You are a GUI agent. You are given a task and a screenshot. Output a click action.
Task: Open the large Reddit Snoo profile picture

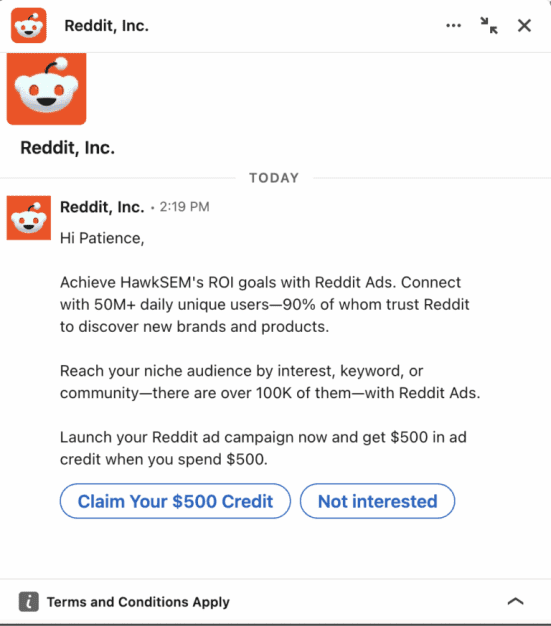(46, 89)
